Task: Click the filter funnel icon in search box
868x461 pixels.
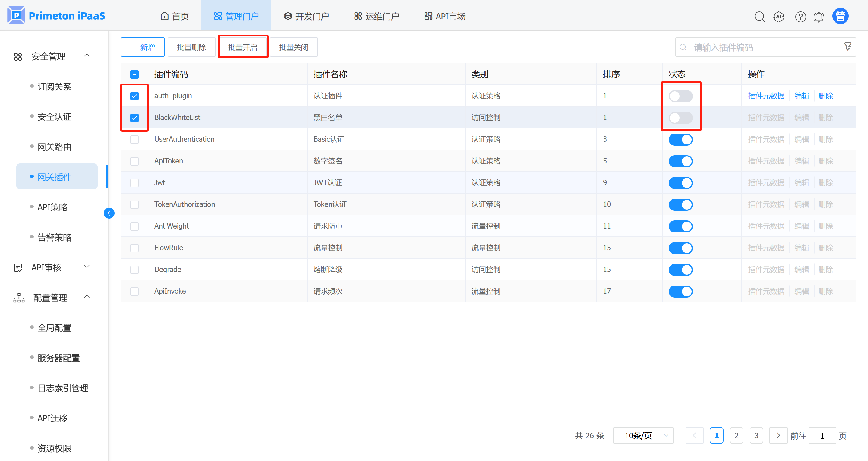Action: 847,46
